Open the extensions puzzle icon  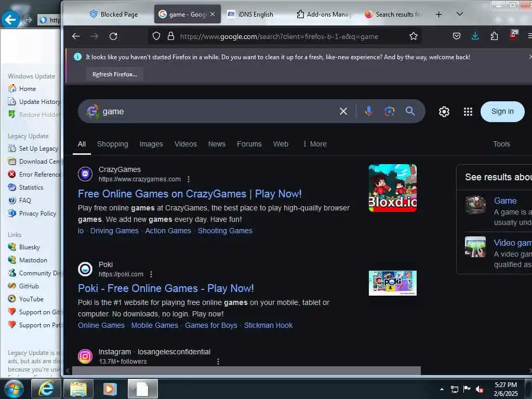tap(495, 36)
